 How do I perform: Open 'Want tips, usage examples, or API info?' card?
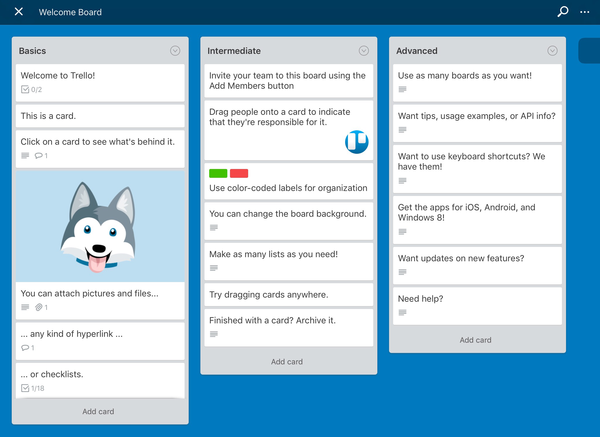coord(478,123)
